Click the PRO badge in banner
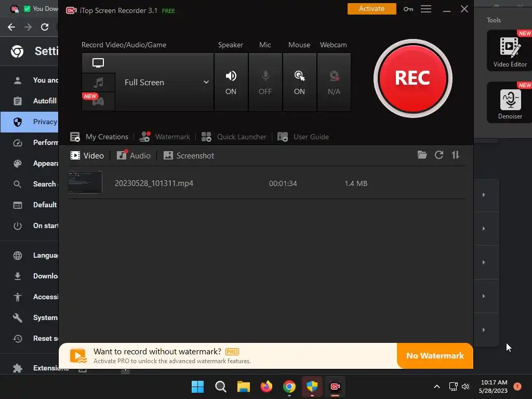 coord(232,352)
